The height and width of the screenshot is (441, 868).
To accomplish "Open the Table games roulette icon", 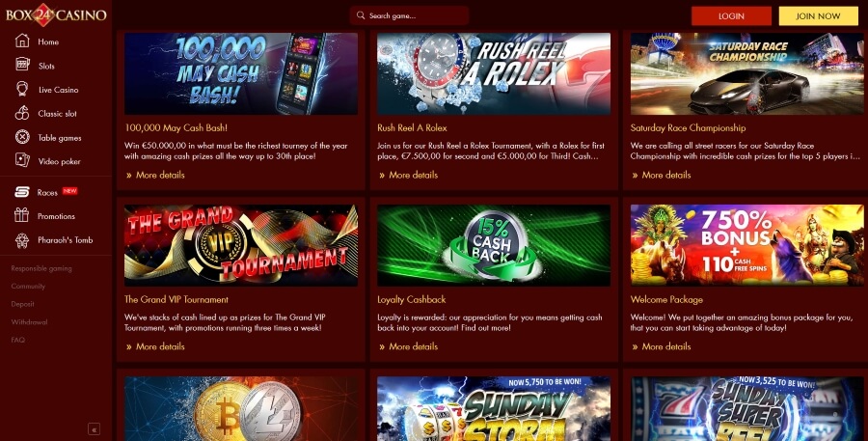I will coord(22,137).
